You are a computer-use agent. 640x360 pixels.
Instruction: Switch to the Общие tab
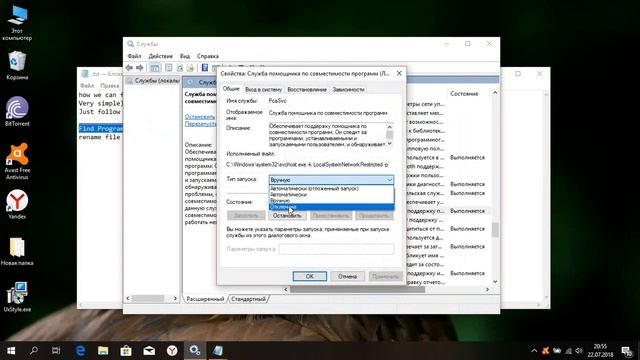(x=231, y=89)
